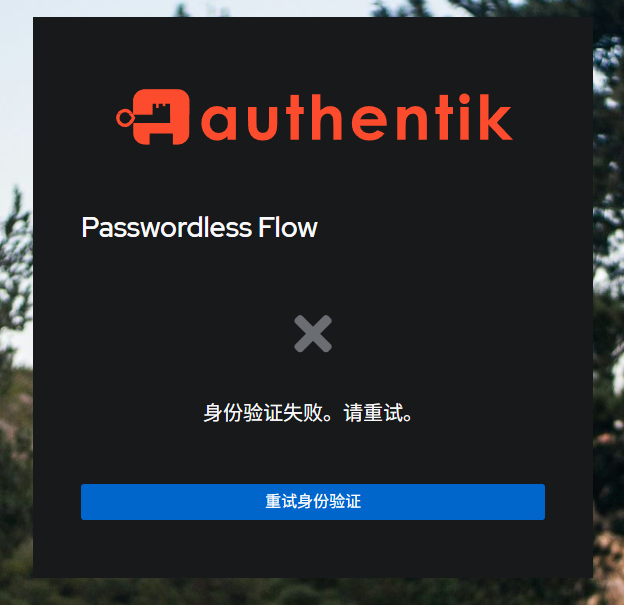Screen dimensions: 624x605
Task: Click the background strip below the dark card
Action: click(313, 591)
